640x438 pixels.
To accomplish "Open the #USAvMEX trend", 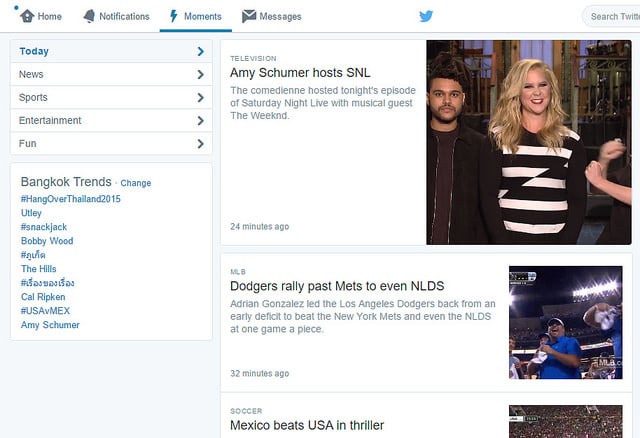I will click(45, 311).
